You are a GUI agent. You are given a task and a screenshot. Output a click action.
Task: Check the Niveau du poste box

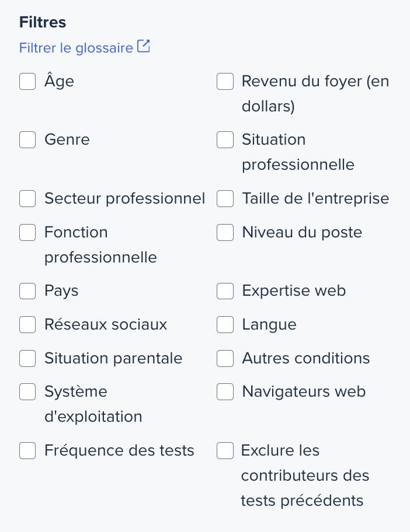click(225, 232)
